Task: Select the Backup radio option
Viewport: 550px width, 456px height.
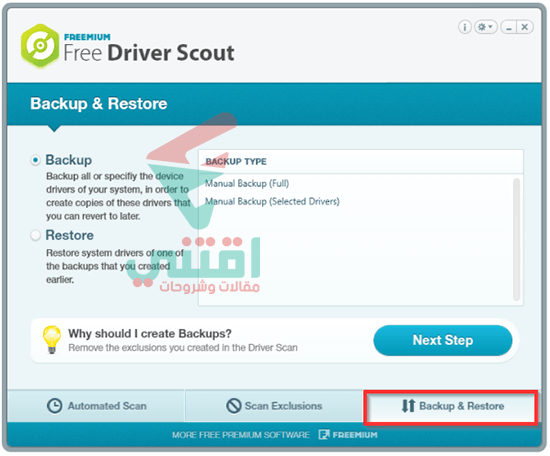Action: 35,161
